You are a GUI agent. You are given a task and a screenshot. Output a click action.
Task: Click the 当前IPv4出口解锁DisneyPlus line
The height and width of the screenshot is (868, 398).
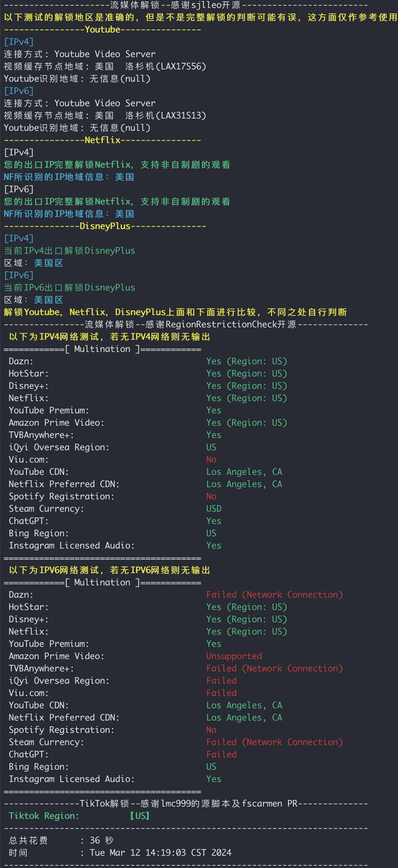click(69, 251)
